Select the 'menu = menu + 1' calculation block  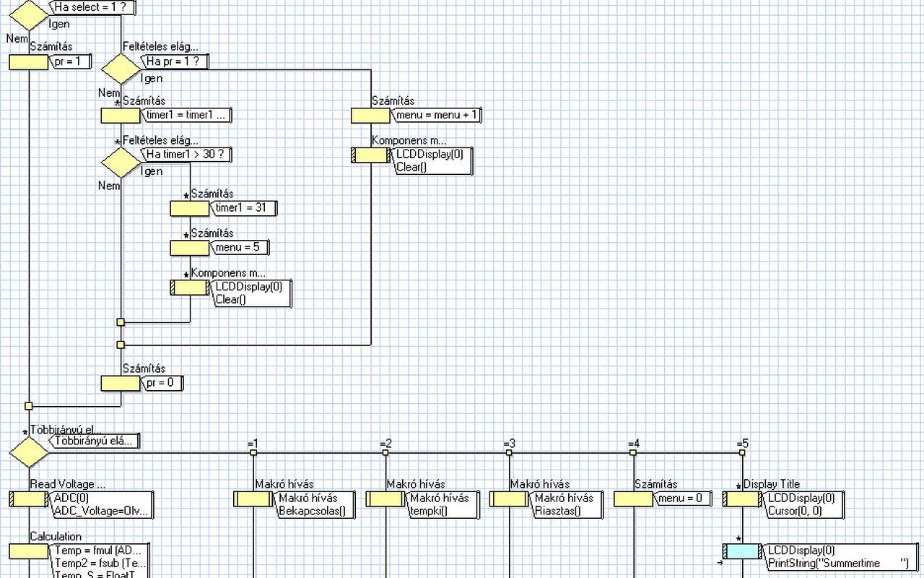tap(370, 116)
